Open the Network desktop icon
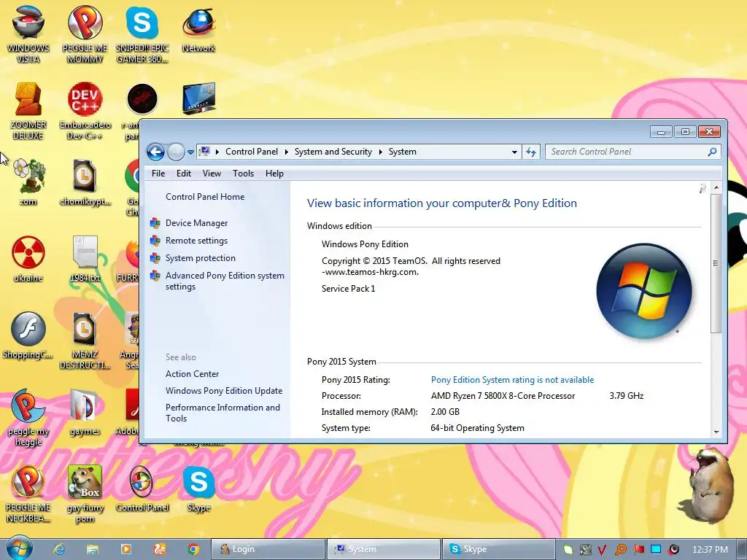The height and width of the screenshot is (560, 747). click(x=198, y=28)
